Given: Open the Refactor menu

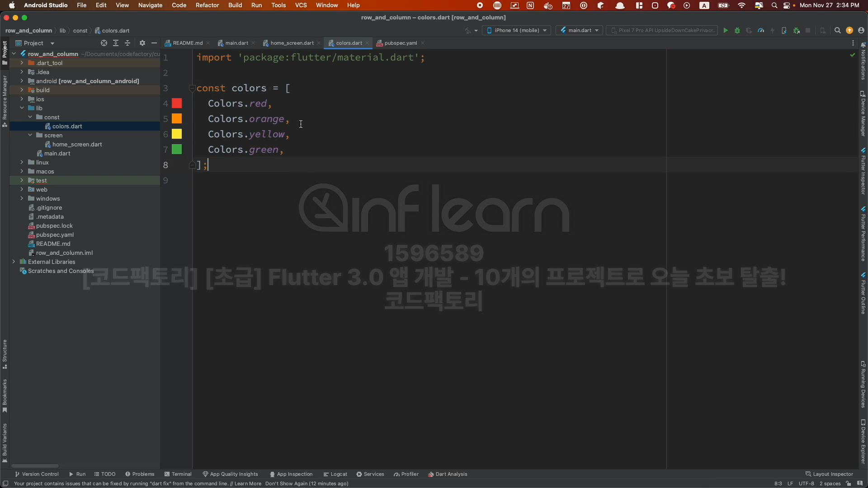Looking at the screenshot, I should click(207, 5).
